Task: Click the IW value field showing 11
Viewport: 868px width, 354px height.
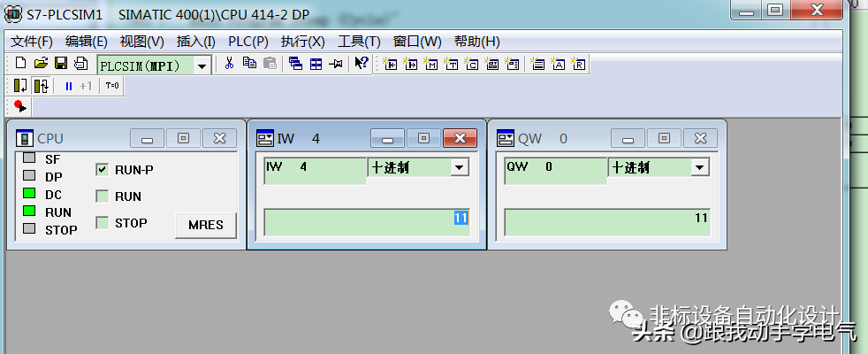Action: (x=367, y=222)
